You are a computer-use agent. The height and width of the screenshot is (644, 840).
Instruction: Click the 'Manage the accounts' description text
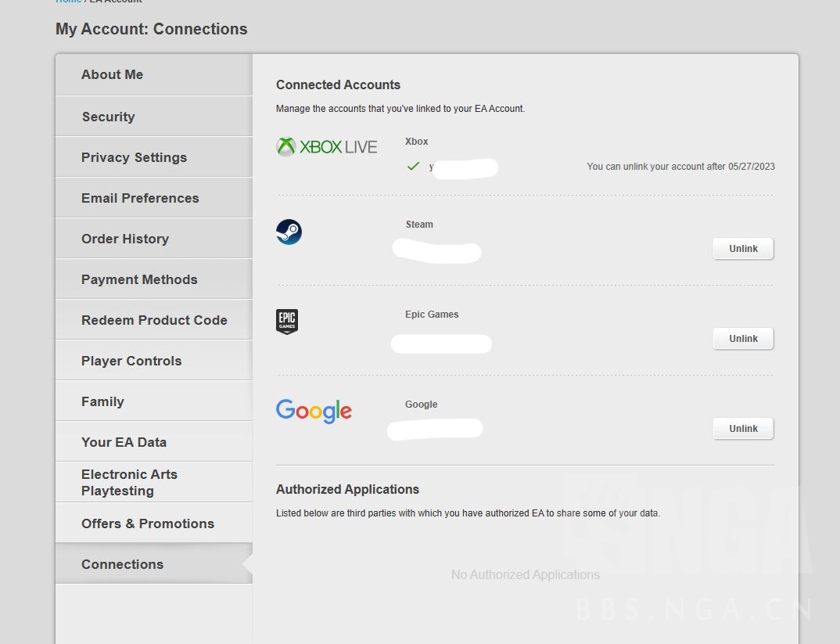[400, 109]
